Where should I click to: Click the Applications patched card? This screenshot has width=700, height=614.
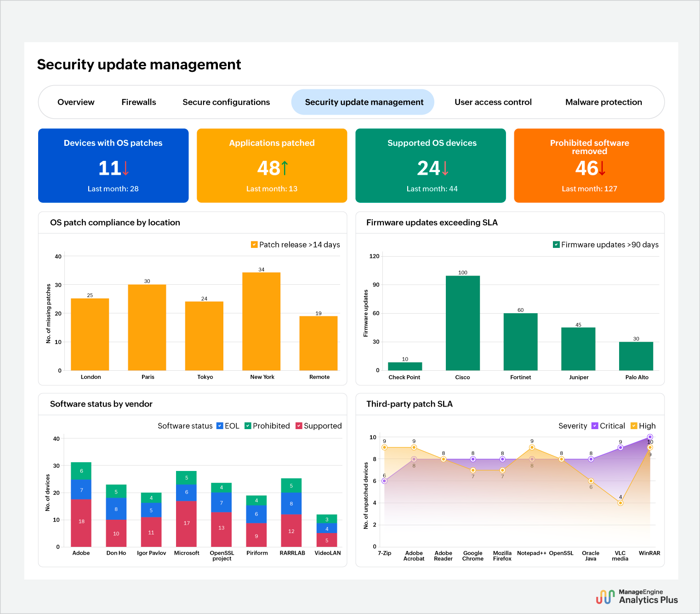pyautogui.click(x=272, y=166)
